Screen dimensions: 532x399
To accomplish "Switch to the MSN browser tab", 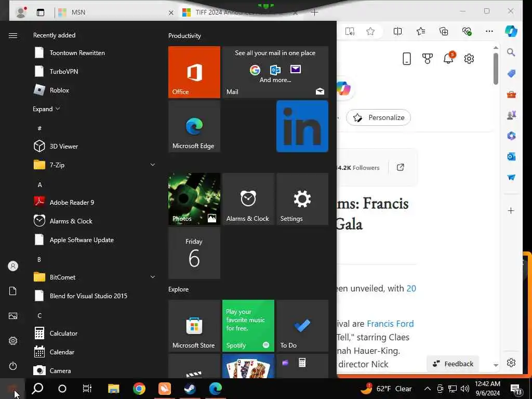I will pos(115,12).
